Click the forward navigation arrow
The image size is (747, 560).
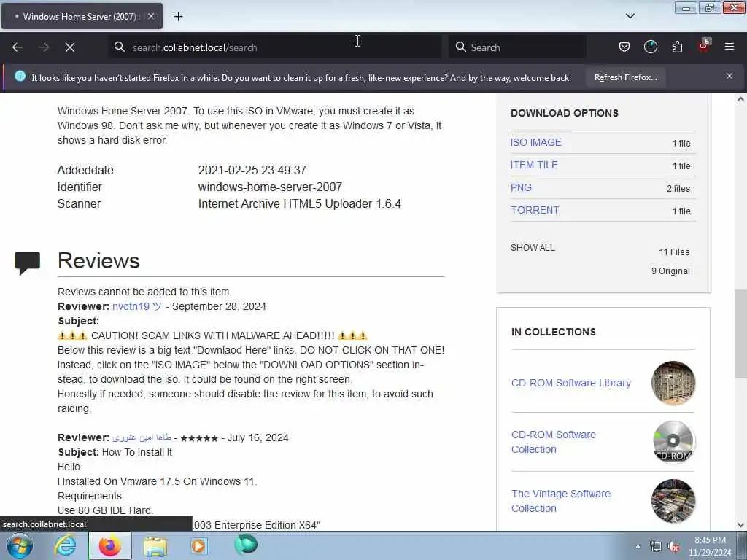pos(44,47)
